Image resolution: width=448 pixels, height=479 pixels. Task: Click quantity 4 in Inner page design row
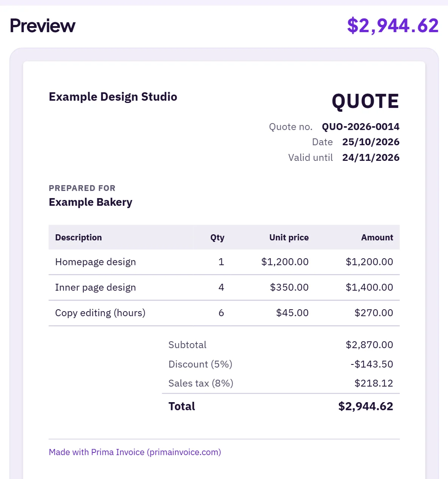221,288
